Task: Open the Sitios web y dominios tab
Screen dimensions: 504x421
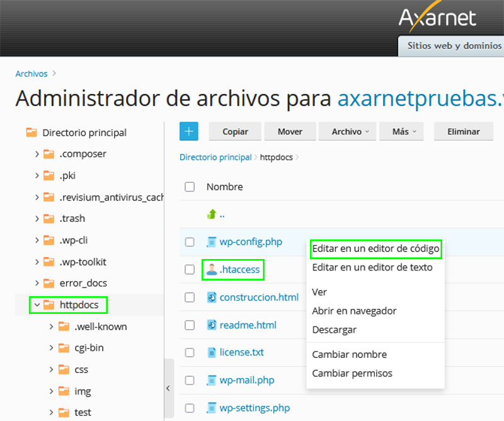Action: click(451, 46)
